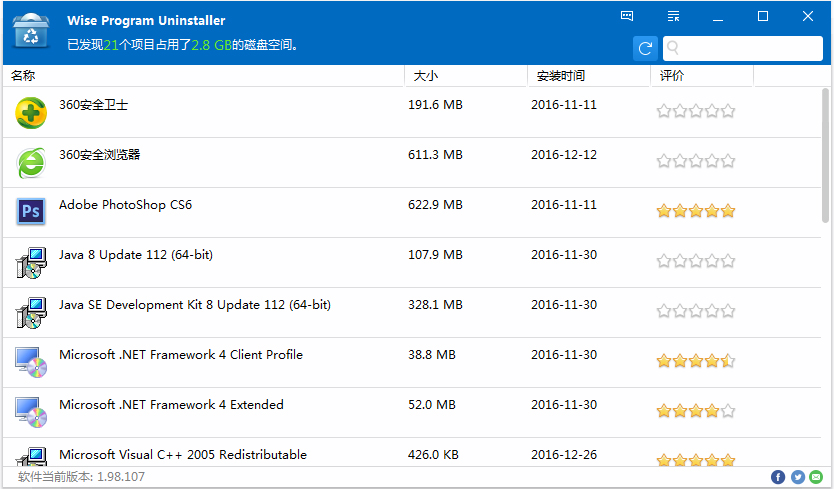Sort list by 大小 column header

coord(466,76)
